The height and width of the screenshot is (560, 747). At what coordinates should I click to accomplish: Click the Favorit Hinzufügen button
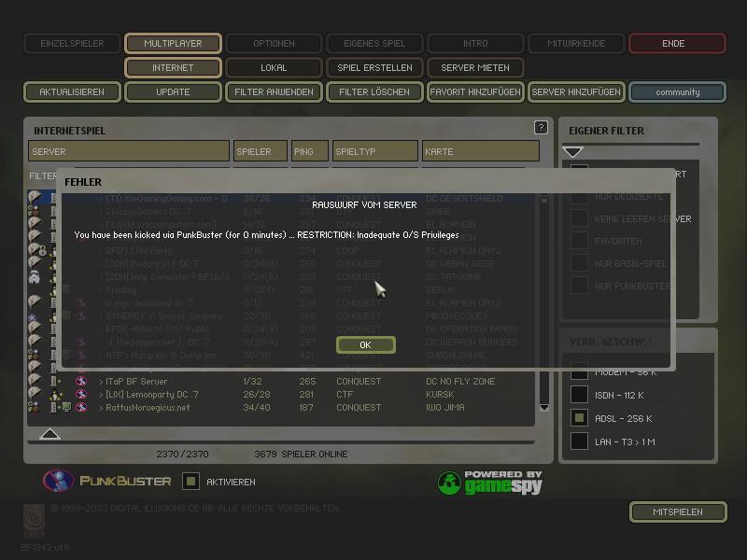(x=475, y=91)
